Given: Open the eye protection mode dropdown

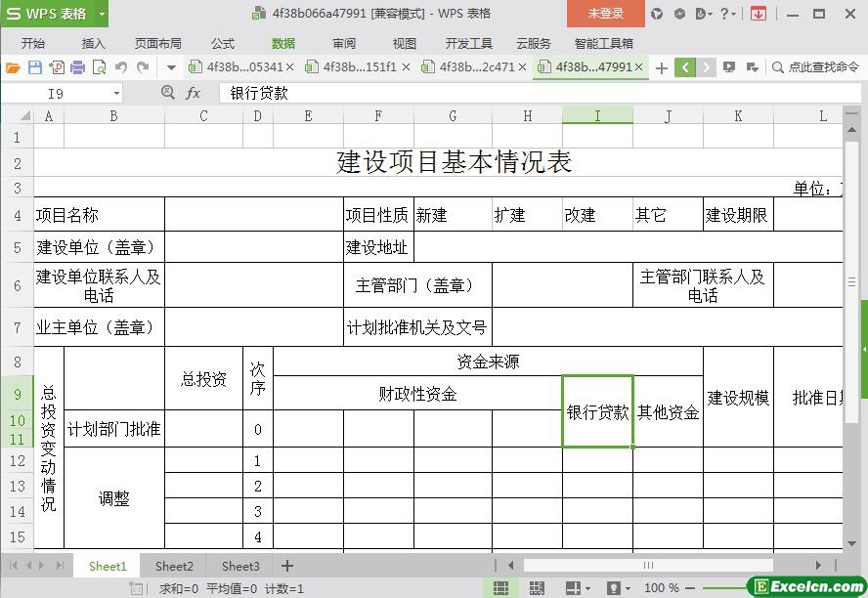Looking at the screenshot, I should [628, 588].
